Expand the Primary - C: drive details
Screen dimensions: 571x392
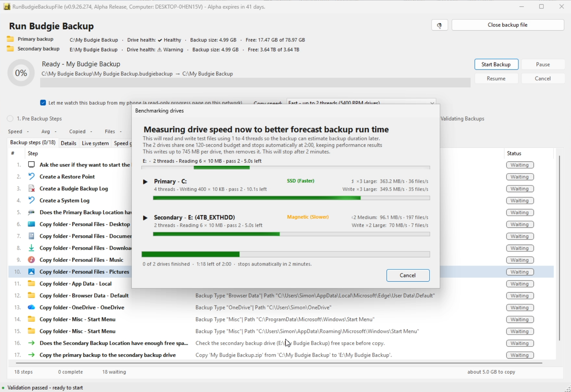(145, 182)
